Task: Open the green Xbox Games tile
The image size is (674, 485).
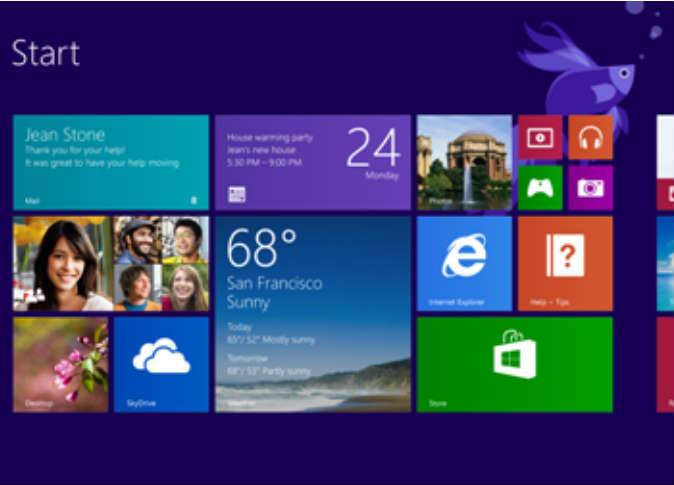Action: click(540, 188)
